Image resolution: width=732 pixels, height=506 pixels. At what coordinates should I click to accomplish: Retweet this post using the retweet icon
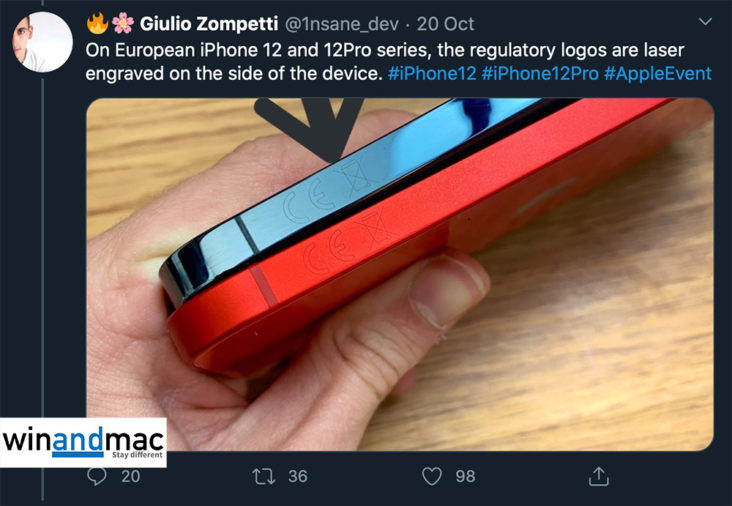click(x=264, y=477)
